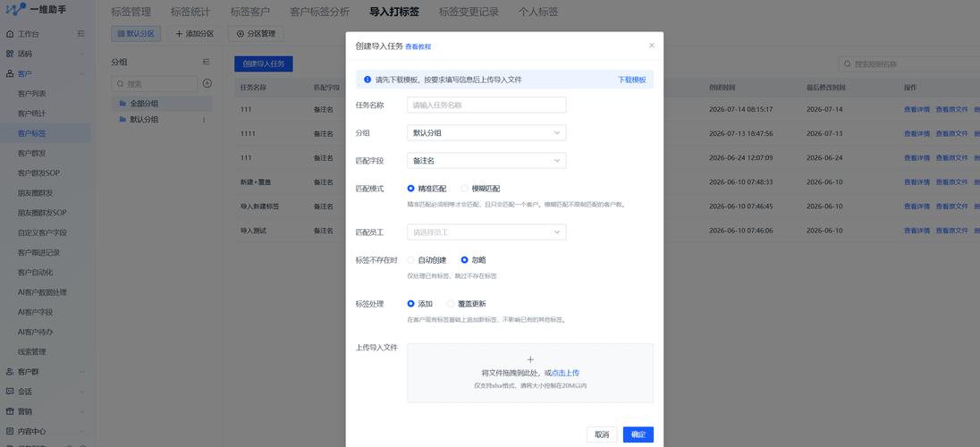Expand the 营销 sidebar section
Image resolution: width=980 pixels, height=447 pixels.
tap(82, 411)
